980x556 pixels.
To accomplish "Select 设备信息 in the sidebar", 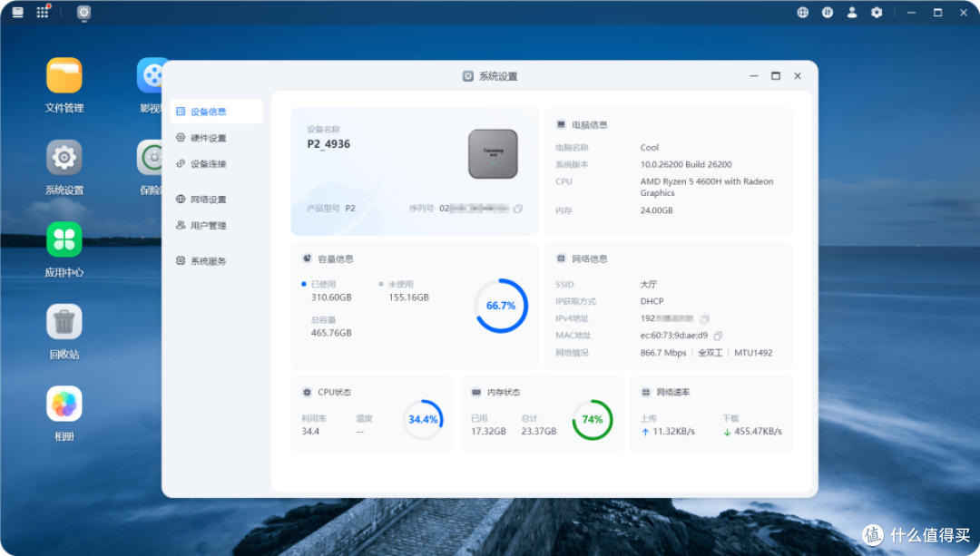I will pos(216,112).
